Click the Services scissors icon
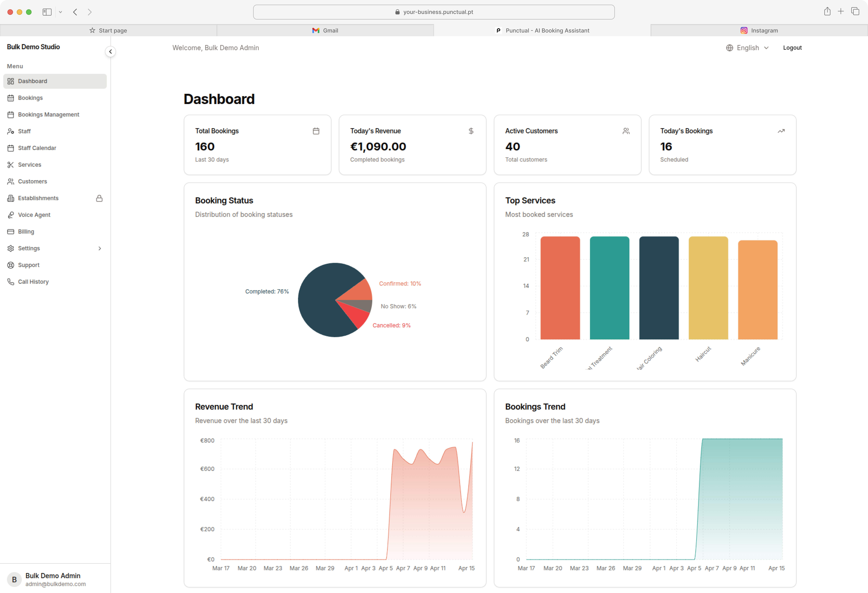This screenshot has height=593, width=868. point(10,165)
